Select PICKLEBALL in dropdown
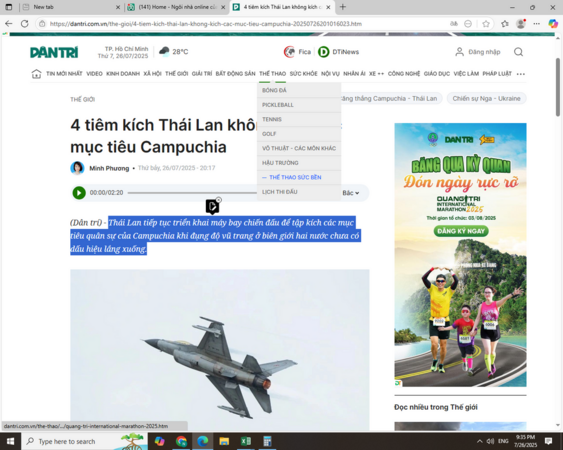This screenshot has height=450, width=563. pos(299,105)
